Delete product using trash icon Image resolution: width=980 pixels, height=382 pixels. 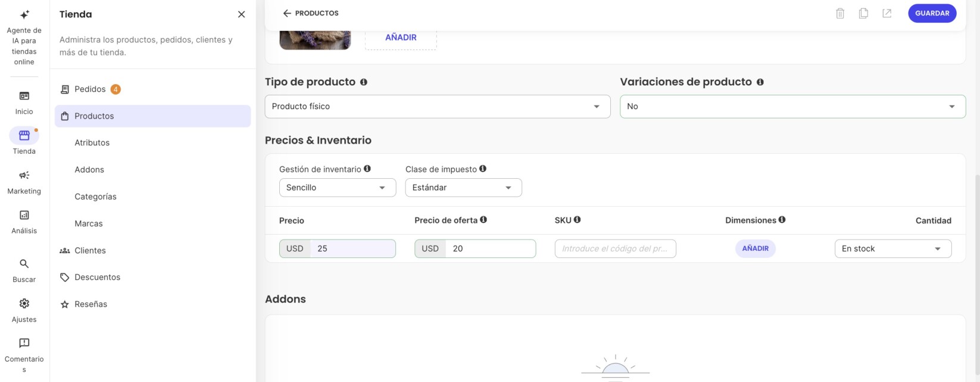[x=840, y=13]
